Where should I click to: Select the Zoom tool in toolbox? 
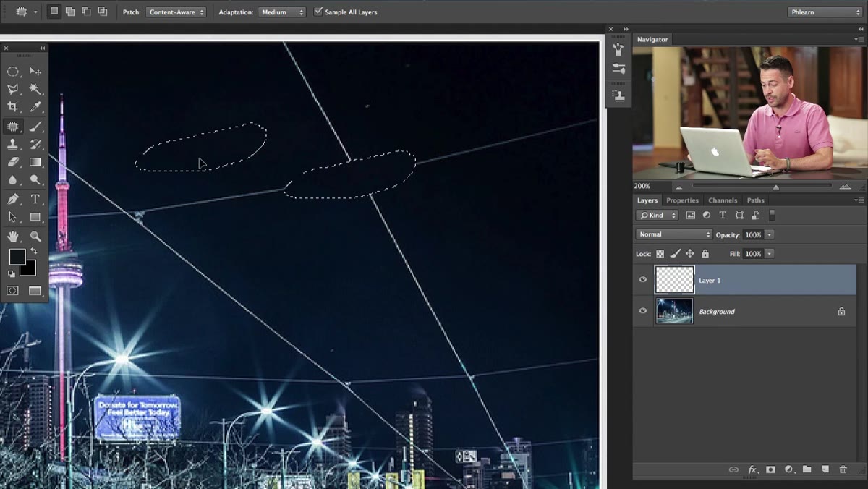[x=35, y=236]
